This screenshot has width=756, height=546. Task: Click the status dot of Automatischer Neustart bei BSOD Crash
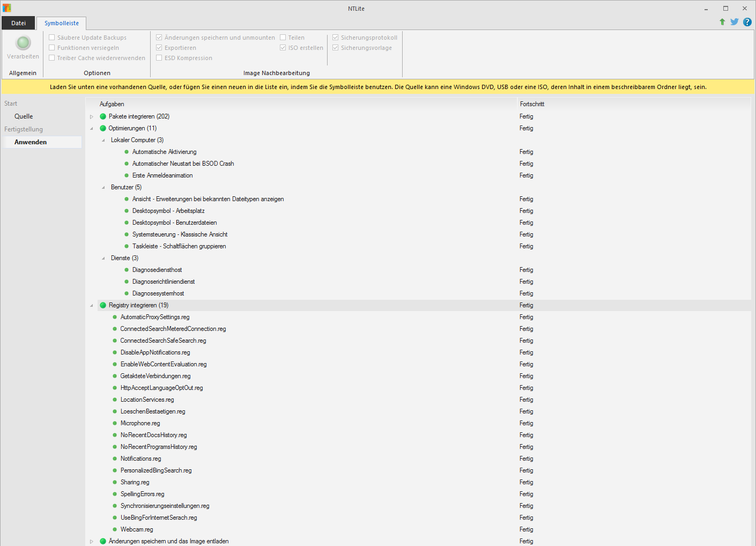coord(127,164)
